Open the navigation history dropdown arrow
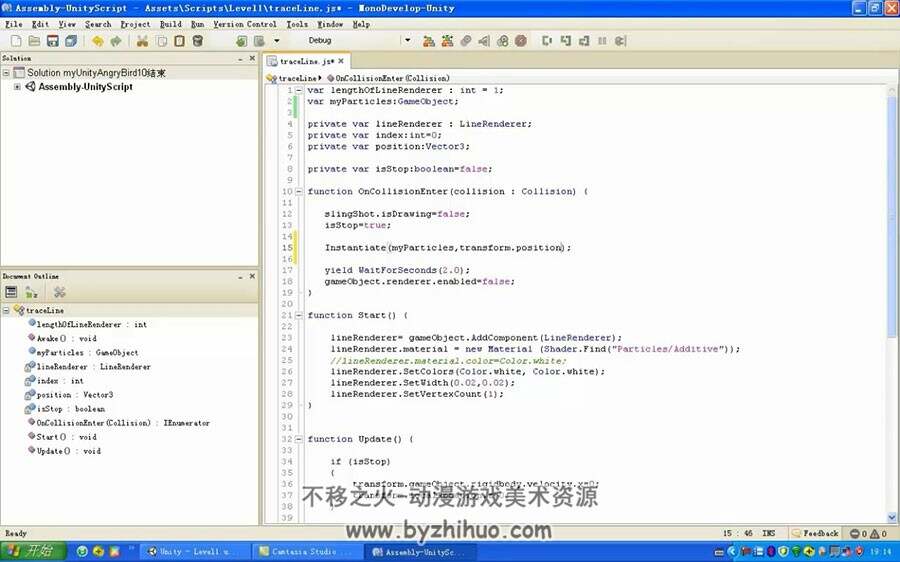This screenshot has width=900, height=562. [x=277, y=41]
